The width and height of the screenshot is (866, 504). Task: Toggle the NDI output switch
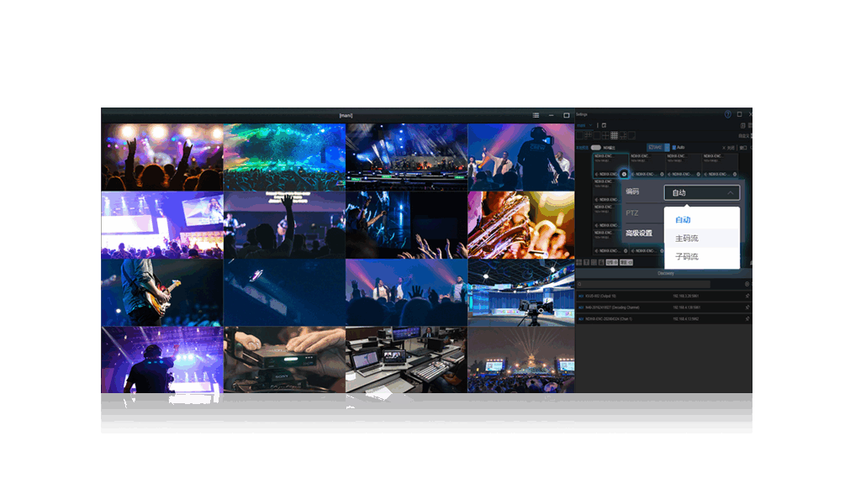[x=595, y=148]
